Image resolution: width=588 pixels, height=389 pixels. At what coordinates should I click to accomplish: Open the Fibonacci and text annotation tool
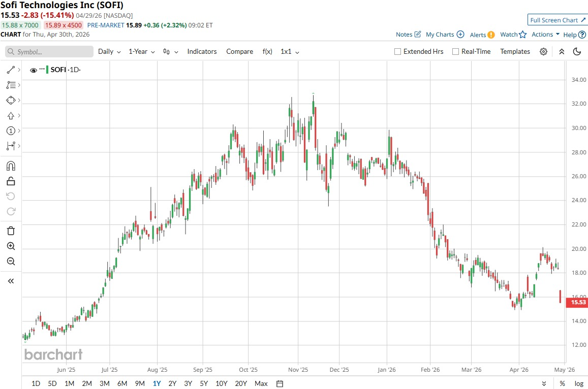click(x=11, y=85)
